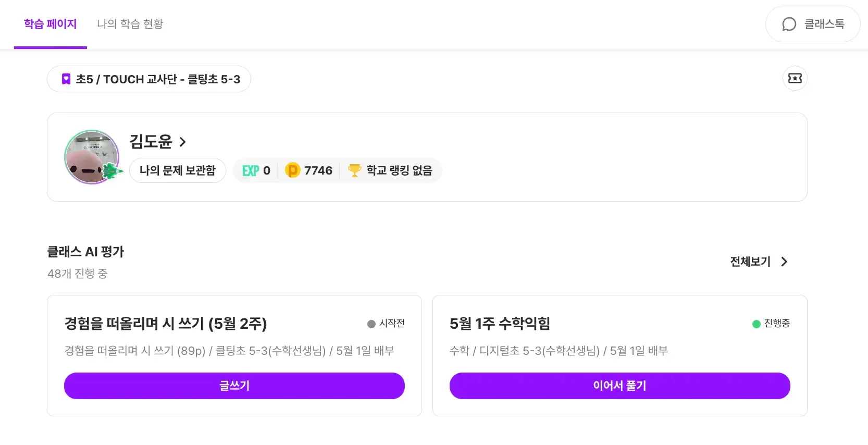Screen dimensions: 868x445
Task: Click the gold coin points icon
Action: 293,170
